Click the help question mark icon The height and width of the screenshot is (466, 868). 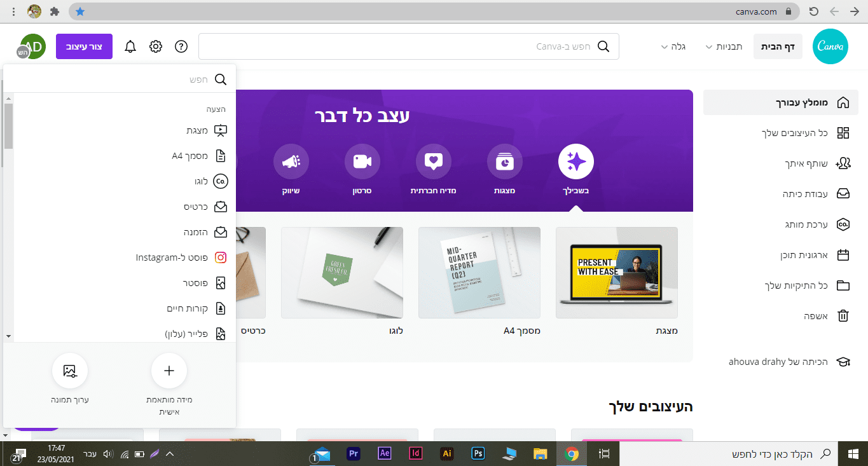(x=181, y=46)
